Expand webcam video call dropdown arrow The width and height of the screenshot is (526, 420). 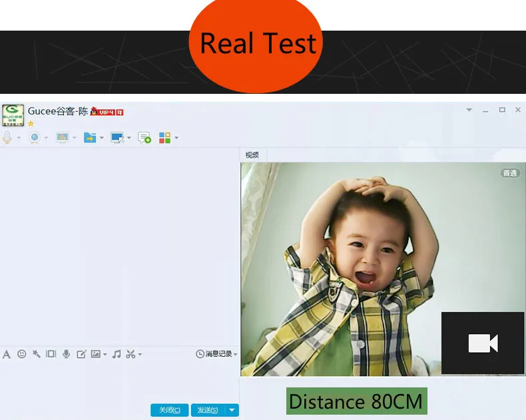(x=47, y=138)
